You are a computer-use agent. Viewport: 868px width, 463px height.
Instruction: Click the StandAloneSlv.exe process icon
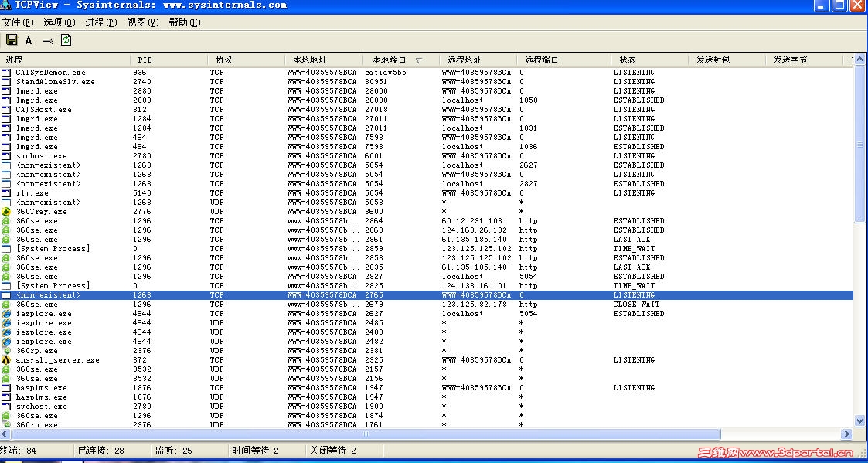6,82
